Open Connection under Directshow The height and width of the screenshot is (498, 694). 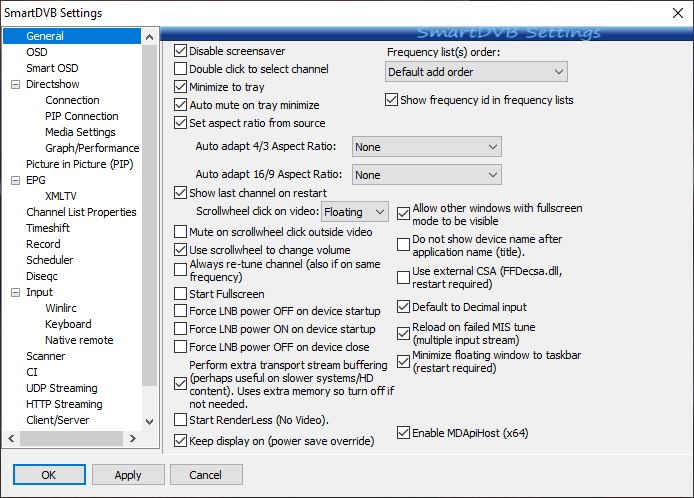(x=72, y=100)
